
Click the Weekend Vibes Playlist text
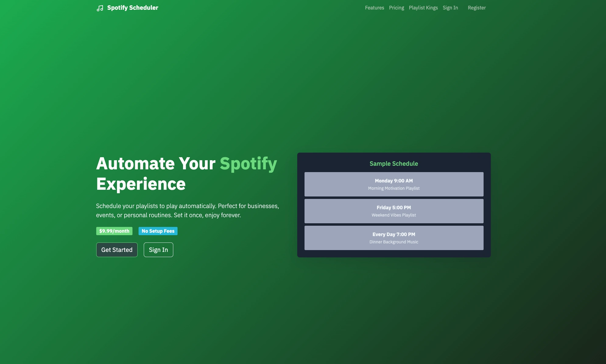(x=393, y=215)
